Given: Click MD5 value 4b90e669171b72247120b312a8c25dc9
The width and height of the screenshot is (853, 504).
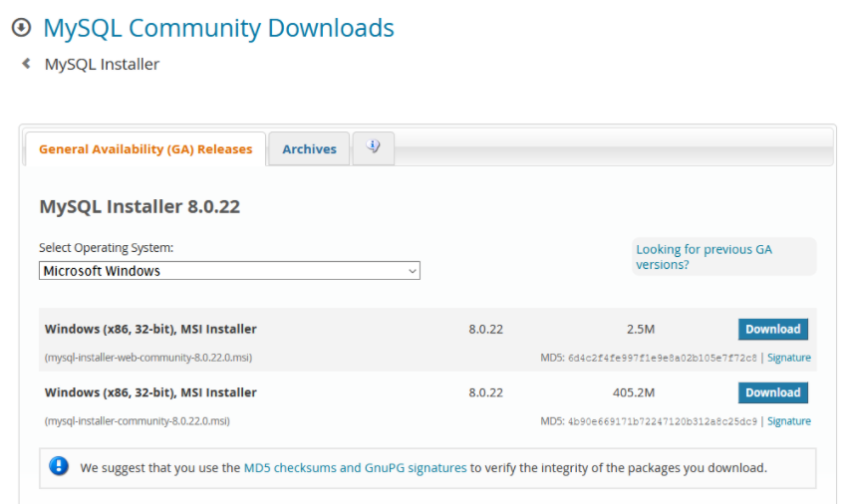Looking at the screenshot, I should [x=662, y=421].
